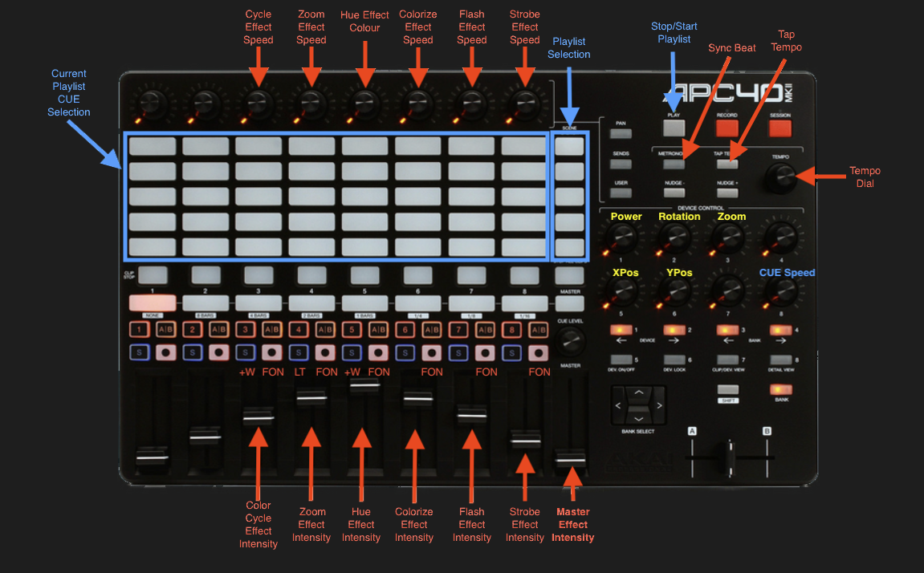Click the NUDGE + button
The height and width of the screenshot is (573, 924).
coord(727,193)
